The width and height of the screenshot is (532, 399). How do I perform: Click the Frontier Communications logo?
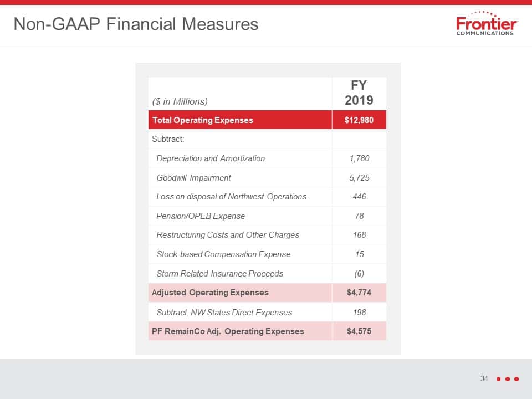pyautogui.click(x=486, y=24)
